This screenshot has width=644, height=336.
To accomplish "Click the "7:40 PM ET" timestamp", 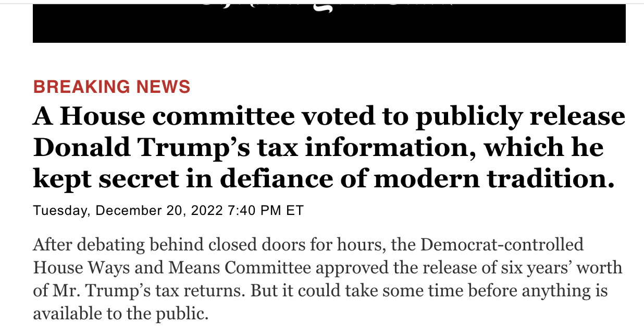I will pos(266,210).
